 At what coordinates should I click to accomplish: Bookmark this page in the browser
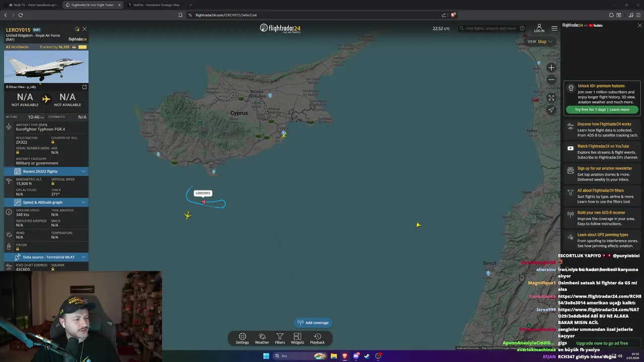[180, 15]
